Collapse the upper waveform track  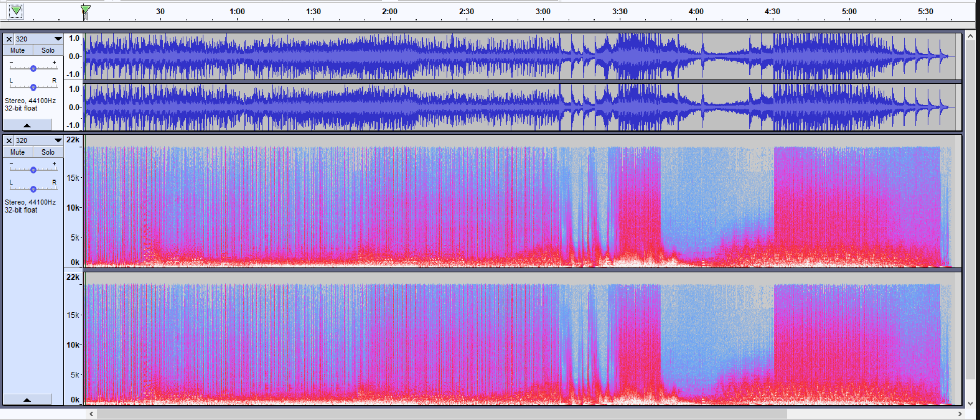point(27,125)
